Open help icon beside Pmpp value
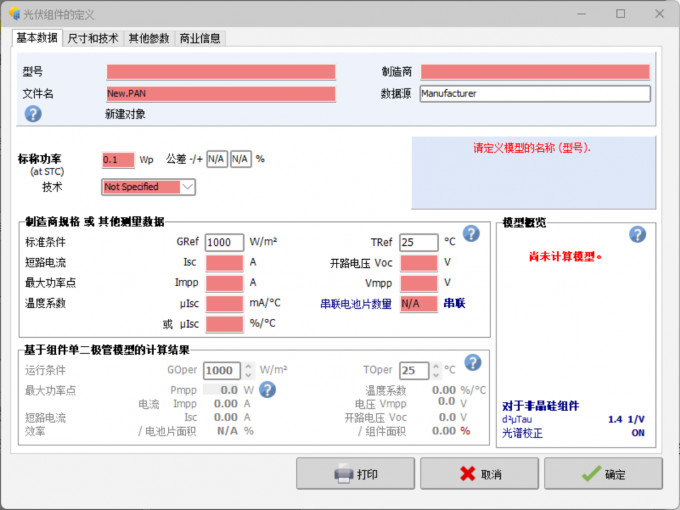The height and width of the screenshot is (510, 680). coord(268,389)
